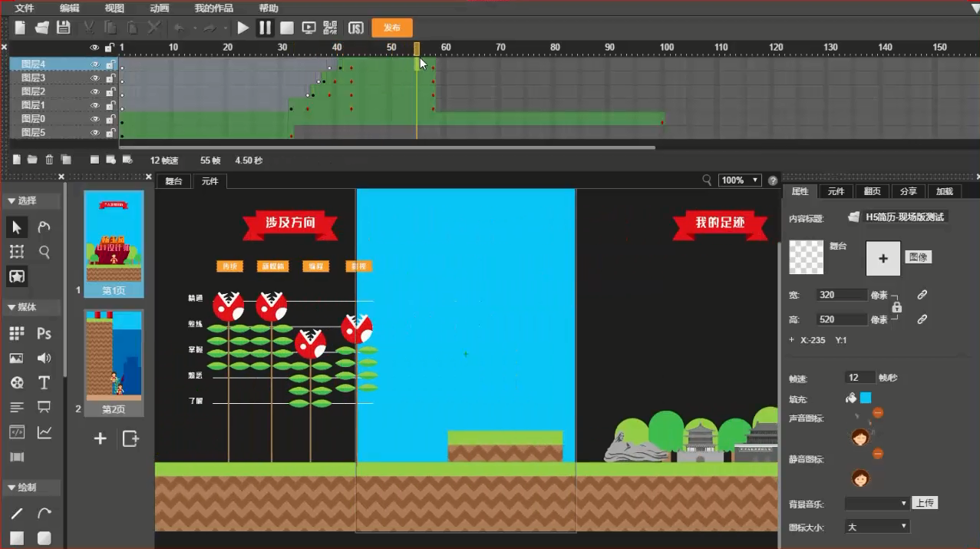Switch to the 舞台 tab
This screenshot has width=980, height=549.
[174, 181]
